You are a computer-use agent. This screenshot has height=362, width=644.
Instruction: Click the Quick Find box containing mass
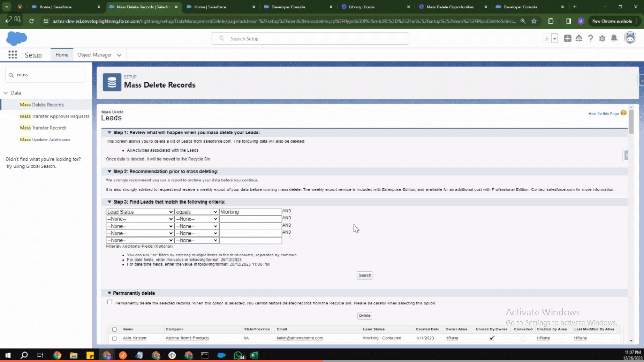[45, 75]
